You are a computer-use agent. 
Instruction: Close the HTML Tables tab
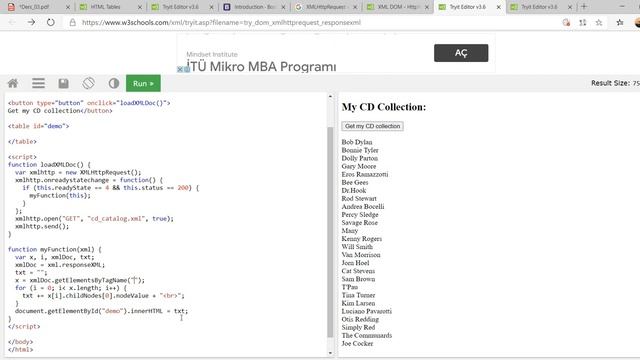140,7
